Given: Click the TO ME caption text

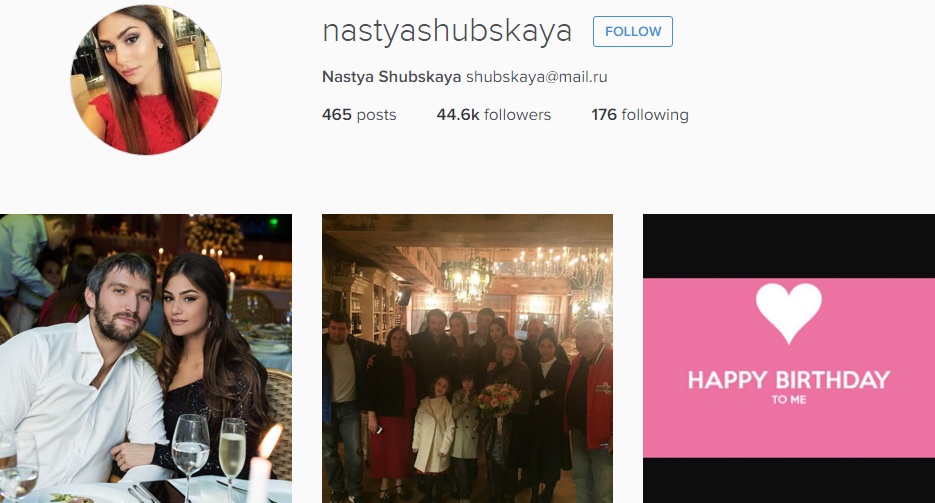Looking at the screenshot, I should [789, 400].
